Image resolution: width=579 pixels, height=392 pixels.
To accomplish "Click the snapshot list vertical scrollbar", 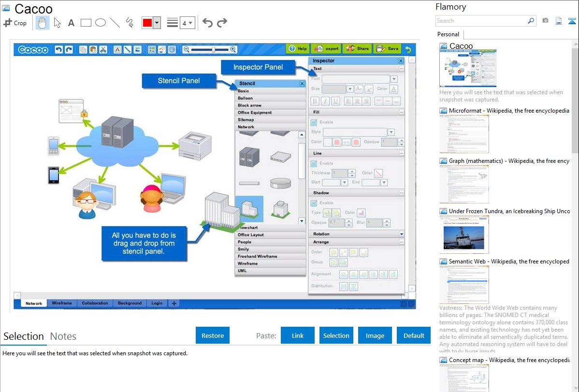I will click(575, 100).
